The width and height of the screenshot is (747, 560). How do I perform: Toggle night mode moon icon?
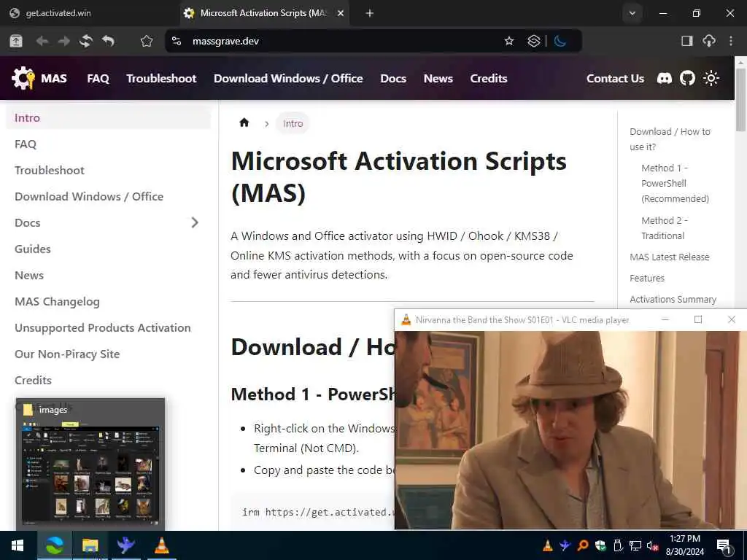[560, 41]
